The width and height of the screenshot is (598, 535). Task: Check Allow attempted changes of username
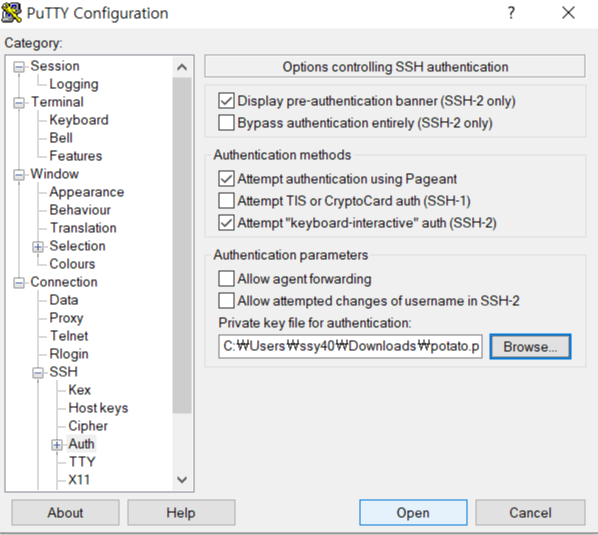pyautogui.click(x=226, y=301)
